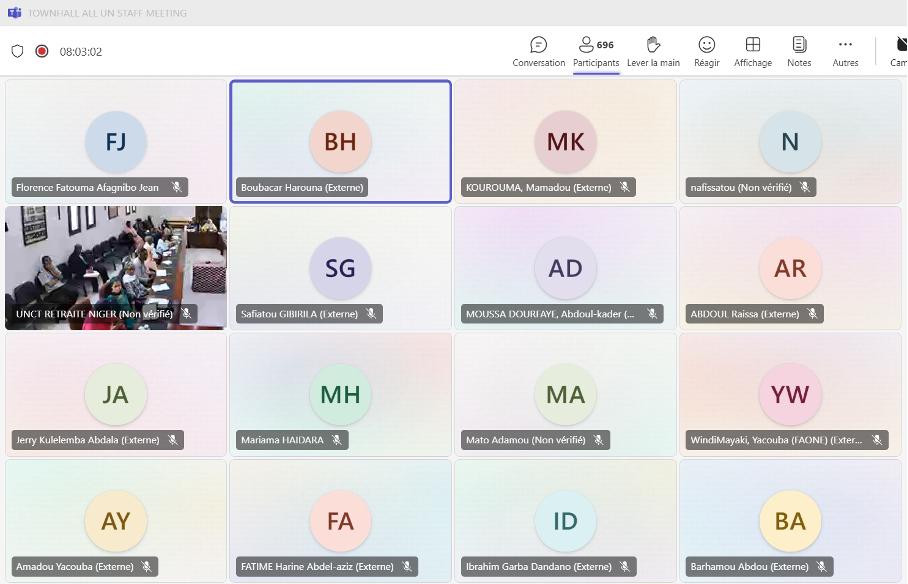
Task: Open the Participants list
Action: (596, 52)
